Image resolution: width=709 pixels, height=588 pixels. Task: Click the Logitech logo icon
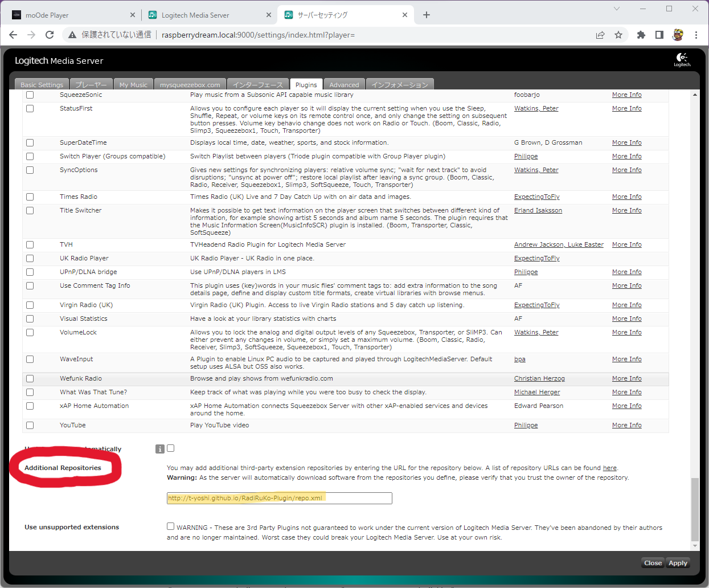tap(682, 59)
